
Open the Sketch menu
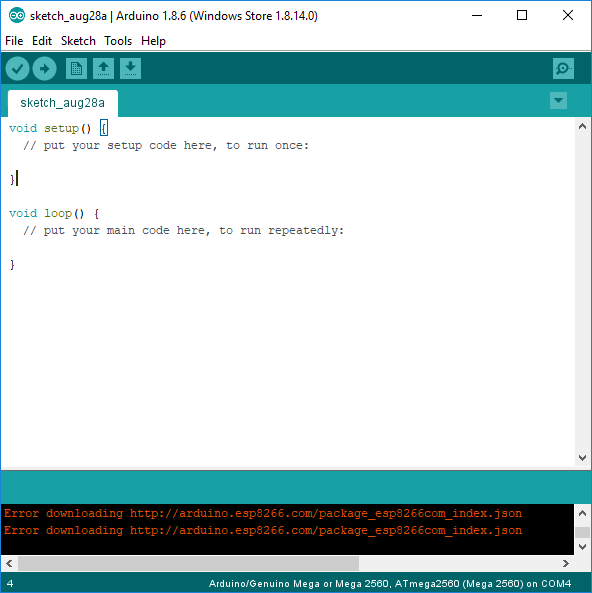tap(78, 41)
